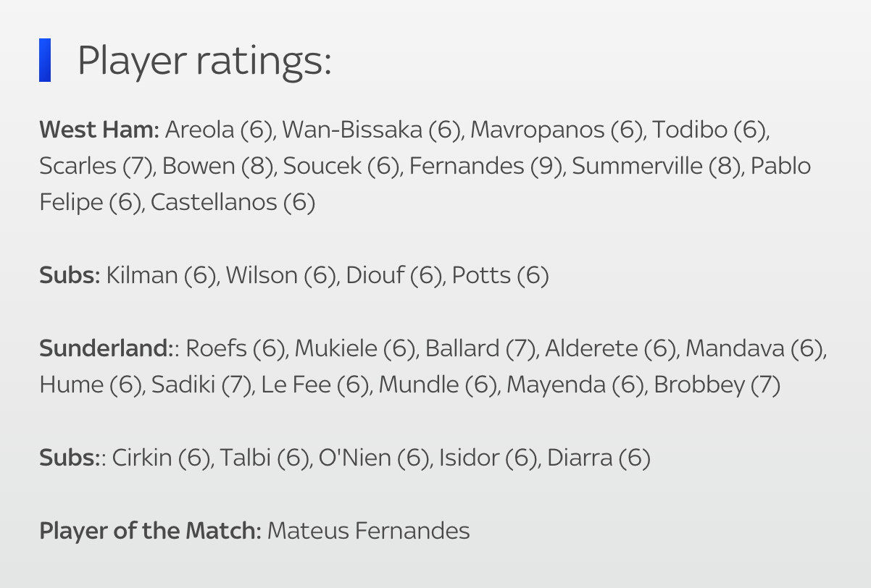Click on "Wan-Bissaka (6)" text
The image size is (871, 588).
372,130
